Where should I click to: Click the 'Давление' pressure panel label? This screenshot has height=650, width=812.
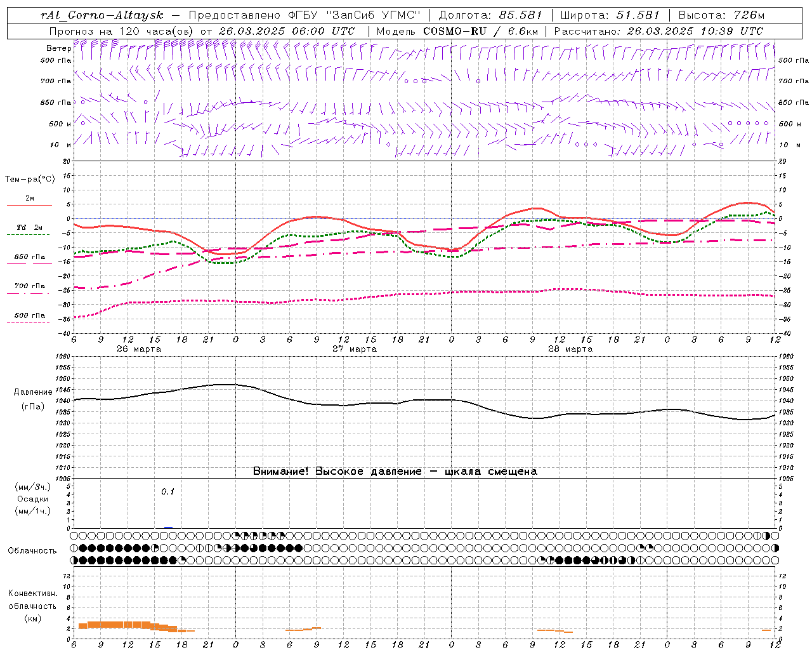click(x=33, y=392)
